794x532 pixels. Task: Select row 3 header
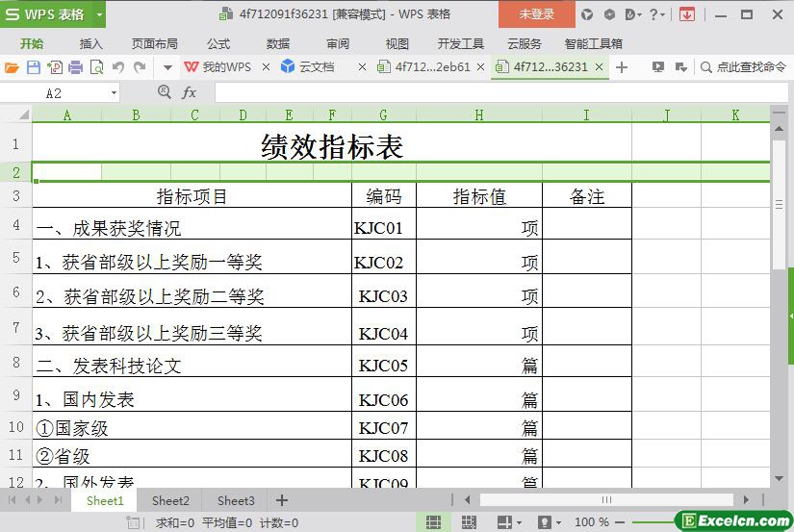pos(16,195)
